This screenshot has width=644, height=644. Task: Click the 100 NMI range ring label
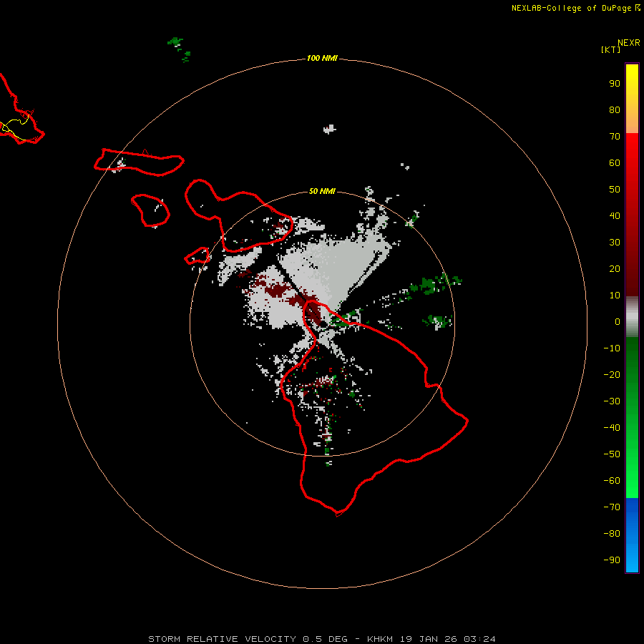(322, 59)
